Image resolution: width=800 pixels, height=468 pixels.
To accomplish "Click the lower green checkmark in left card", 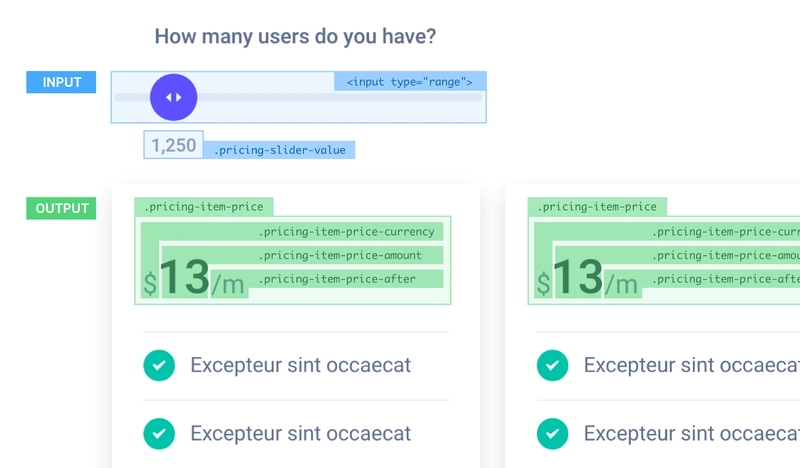I will [x=159, y=433].
